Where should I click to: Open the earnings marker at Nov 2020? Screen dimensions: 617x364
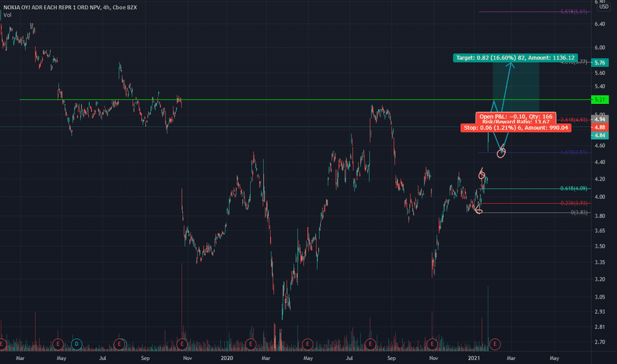pyautogui.click(x=432, y=344)
